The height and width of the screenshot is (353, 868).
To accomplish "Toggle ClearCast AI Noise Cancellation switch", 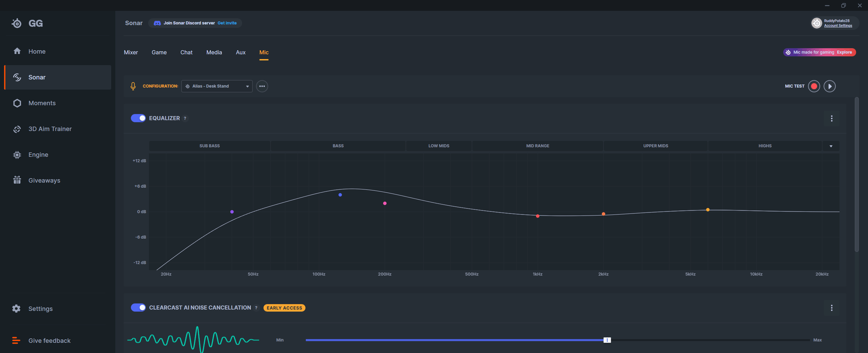I will pyautogui.click(x=138, y=307).
